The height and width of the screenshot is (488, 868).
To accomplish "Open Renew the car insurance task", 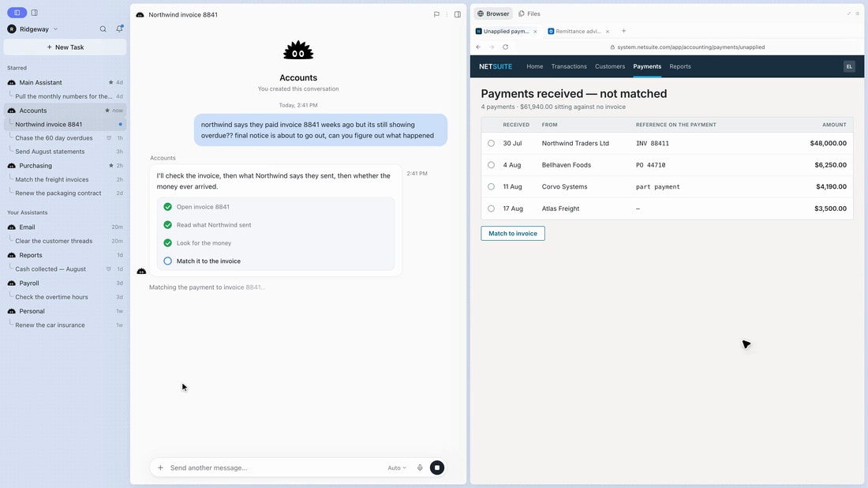I will pyautogui.click(x=50, y=325).
